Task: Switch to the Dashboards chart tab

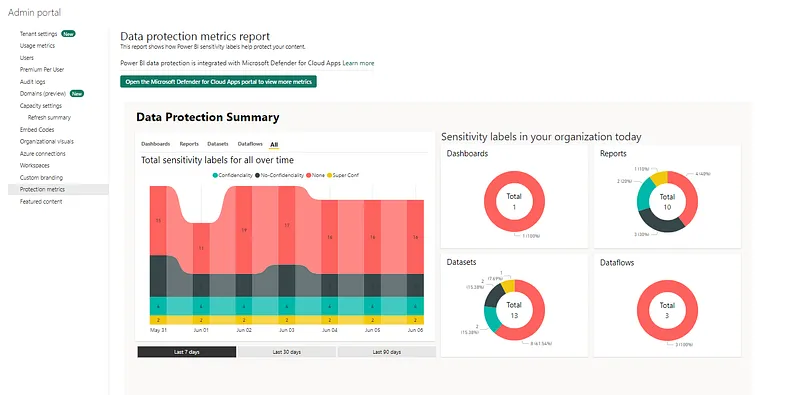Action: (x=156, y=144)
